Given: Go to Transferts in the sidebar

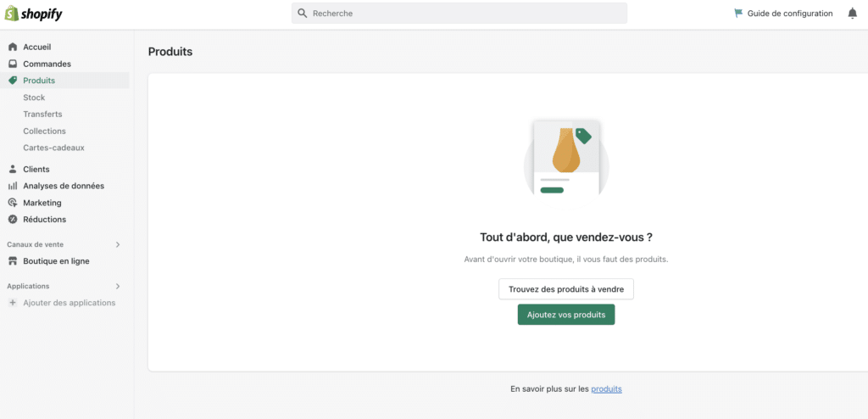Looking at the screenshot, I should (42, 114).
